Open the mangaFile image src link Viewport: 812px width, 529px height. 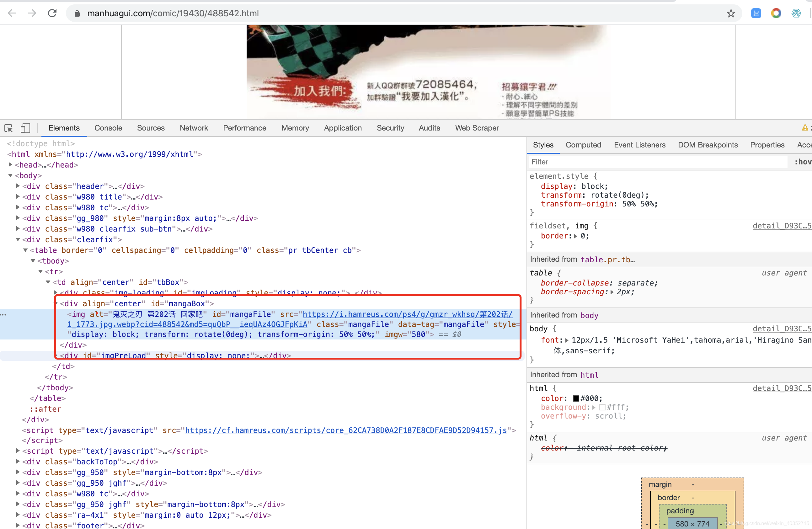pyautogui.click(x=407, y=314)
